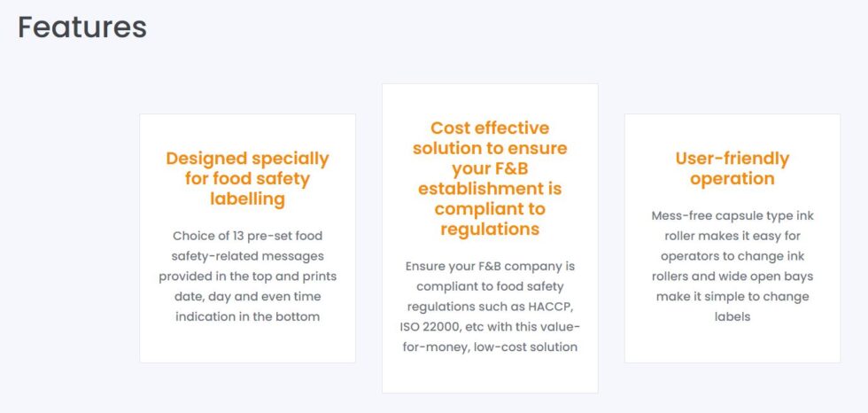Image resolution: width=868 pixels, height=413 pixels.
Task: Click the '13 pre-set food safety-related messages' description
Action: pyautogui.click(x=247, y=276)
